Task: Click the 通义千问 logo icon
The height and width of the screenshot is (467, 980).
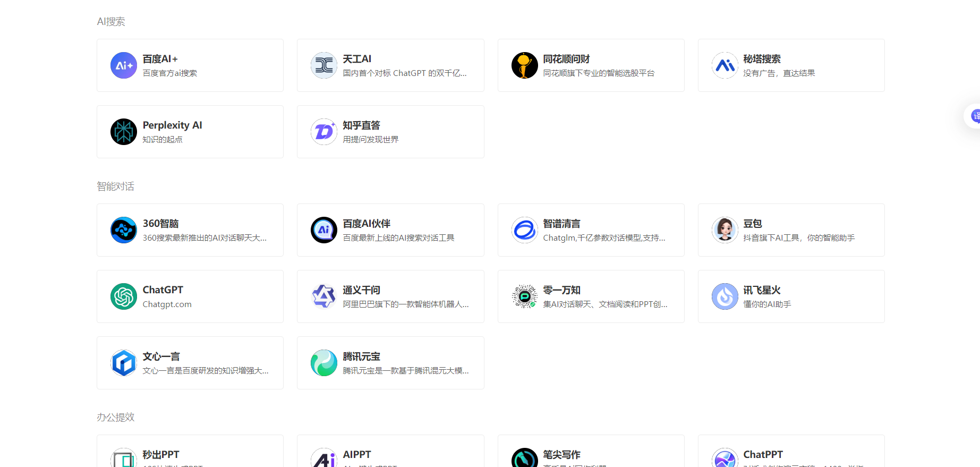Action: coord(324,296)
